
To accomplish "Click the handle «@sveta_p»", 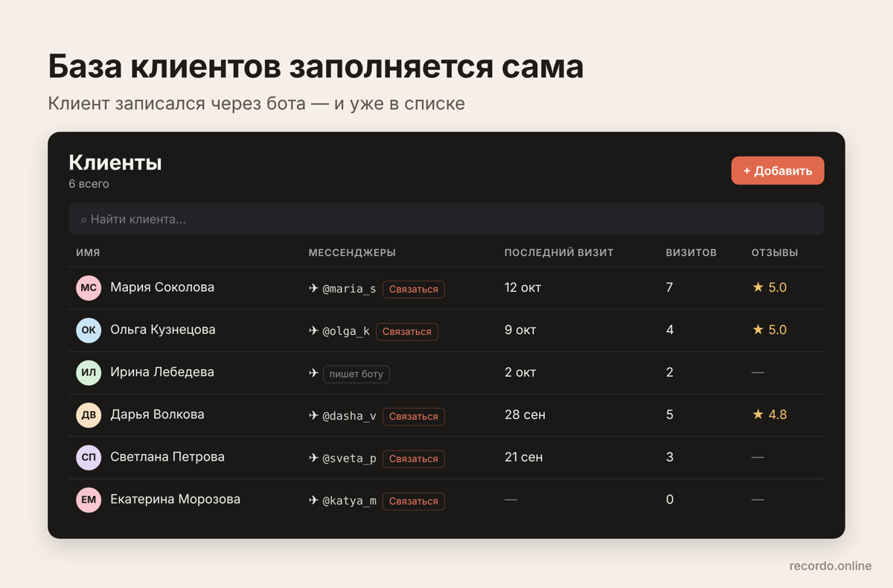I will tap(349, 458).
